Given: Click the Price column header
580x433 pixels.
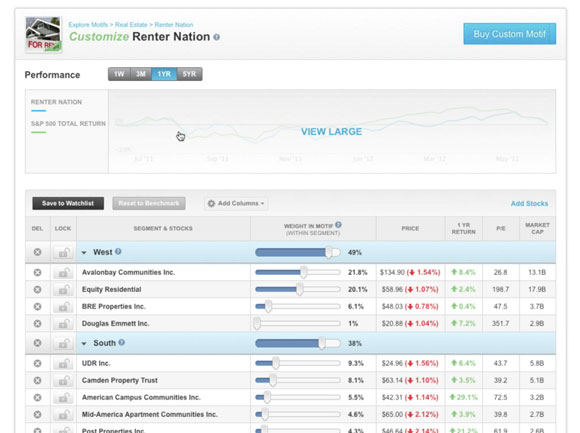Looking at the screenshot, I should [x=410, y=229].
